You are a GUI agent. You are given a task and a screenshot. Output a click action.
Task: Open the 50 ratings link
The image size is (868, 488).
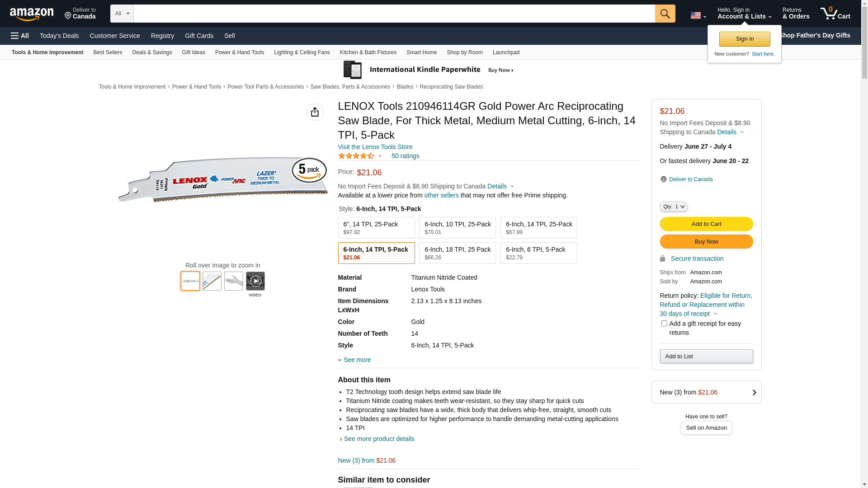405,156
